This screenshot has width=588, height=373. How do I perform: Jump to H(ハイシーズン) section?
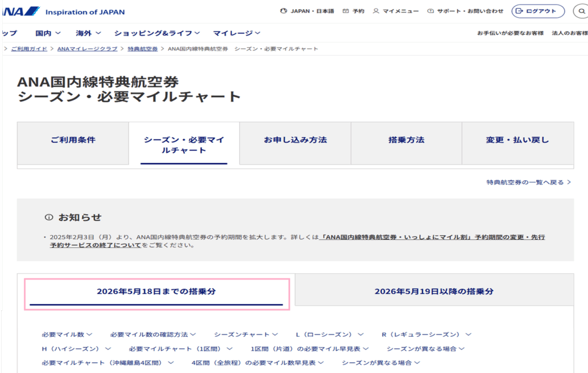[76, 349]
